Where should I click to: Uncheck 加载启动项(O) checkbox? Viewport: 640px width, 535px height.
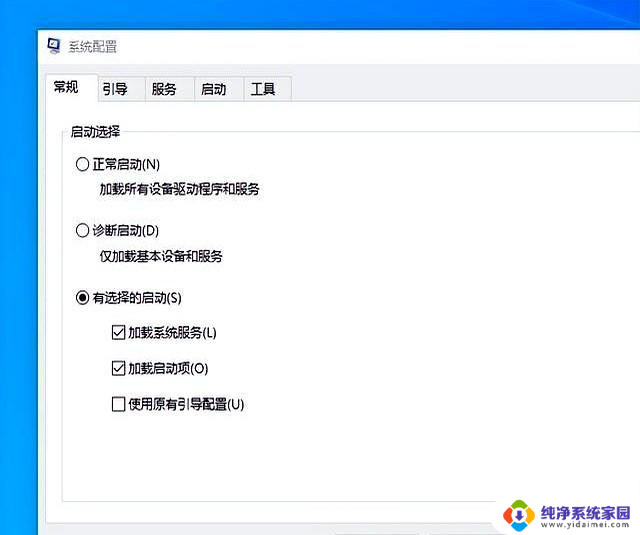118,369
